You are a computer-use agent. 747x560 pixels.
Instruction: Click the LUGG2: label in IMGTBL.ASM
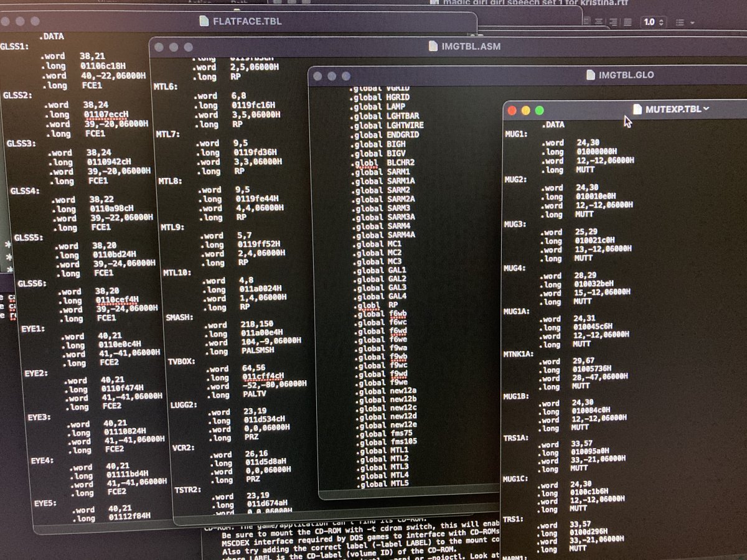click(x=184, y=405)
